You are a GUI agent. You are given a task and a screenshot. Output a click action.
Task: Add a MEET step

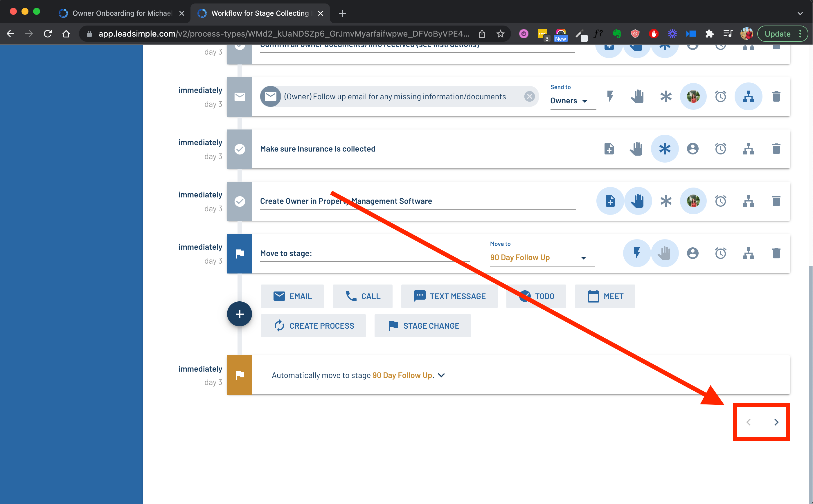(x=605, y=296)
